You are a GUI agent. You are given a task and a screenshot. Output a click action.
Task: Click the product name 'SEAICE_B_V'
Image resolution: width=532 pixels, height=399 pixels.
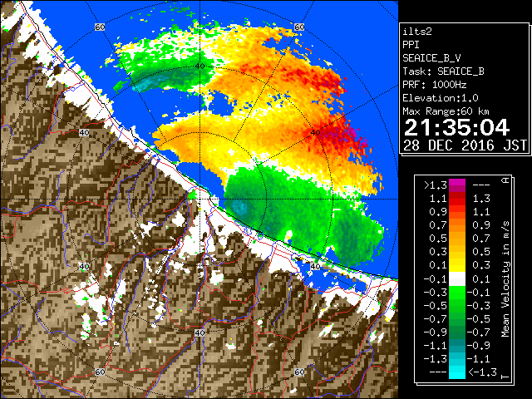point(431,58)
